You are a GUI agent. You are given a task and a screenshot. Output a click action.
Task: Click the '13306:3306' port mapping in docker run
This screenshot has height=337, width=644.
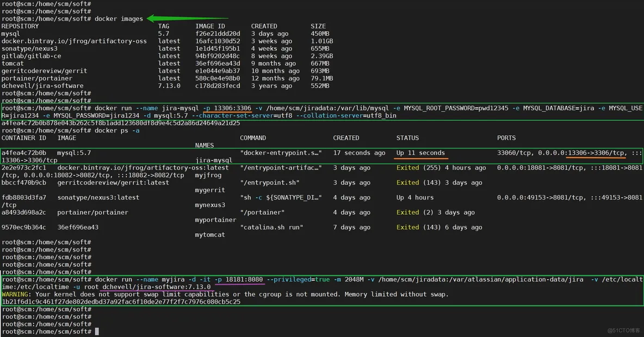pyautogui.click(x=232, y=108)
